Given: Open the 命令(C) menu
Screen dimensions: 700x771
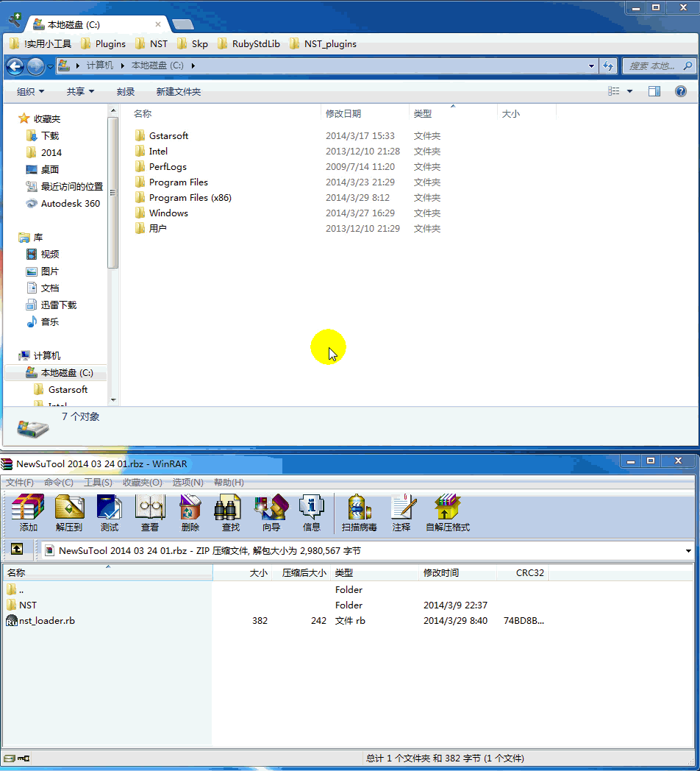Looking at the screenshot, I should pyautogui.click(x=59, y=483).
